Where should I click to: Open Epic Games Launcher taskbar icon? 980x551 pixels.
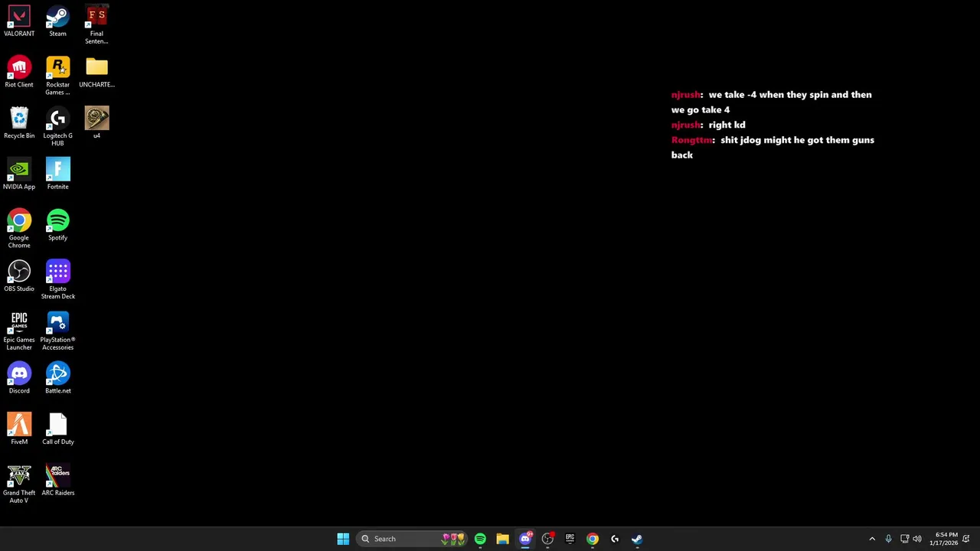point(570,539)
